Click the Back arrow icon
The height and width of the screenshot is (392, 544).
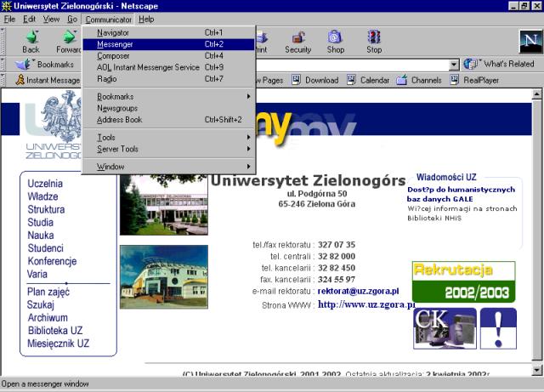32,37
